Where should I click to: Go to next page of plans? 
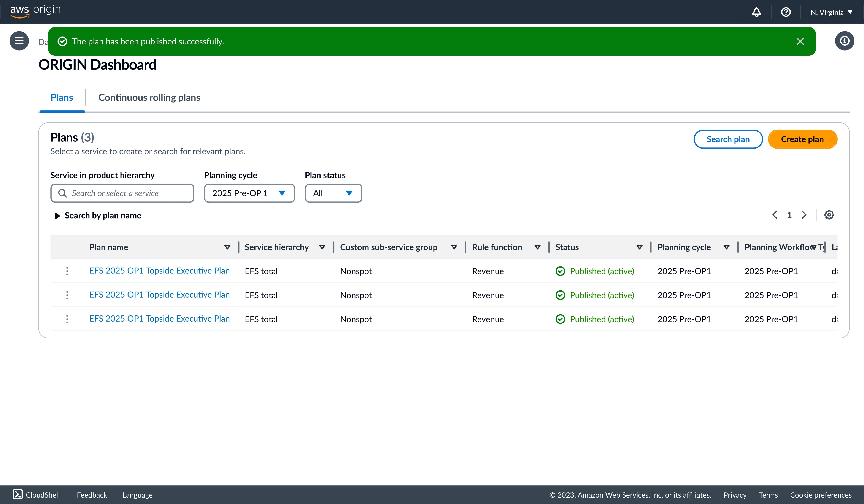click(x=804, y=215)
